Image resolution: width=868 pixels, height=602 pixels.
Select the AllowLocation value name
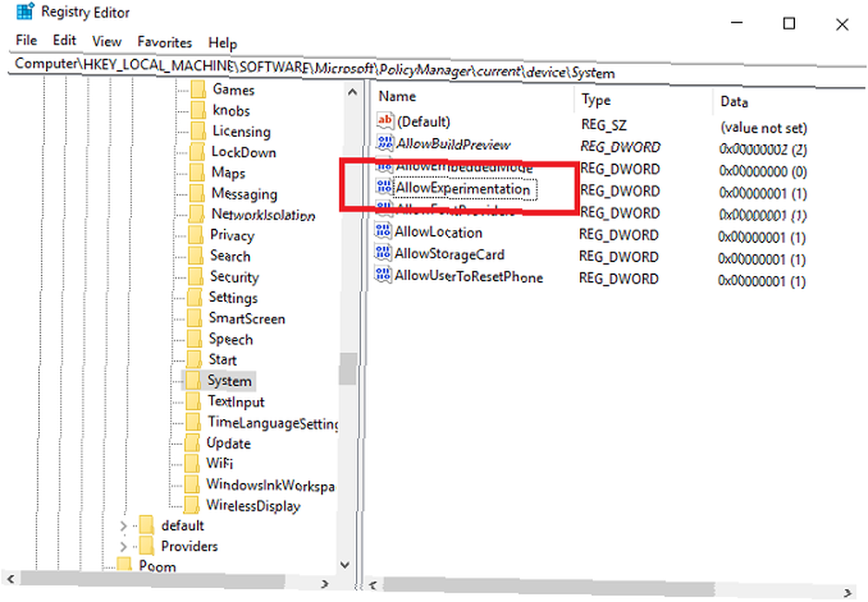438,232
